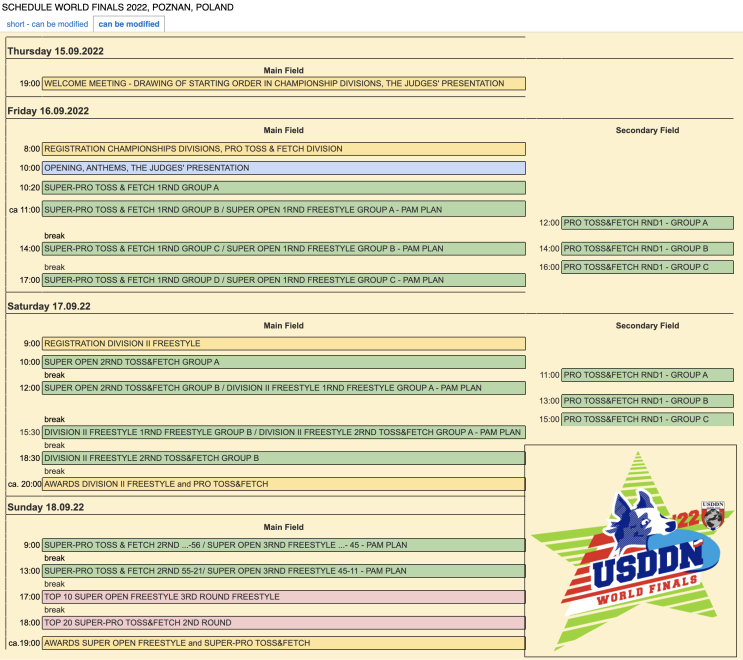Image resolution: width=743 pixels, height=660 pixels.
Task: Click the 17:00 SUPER-PRO 1RND GROUP D entry
Action: (x=284, y=280)
